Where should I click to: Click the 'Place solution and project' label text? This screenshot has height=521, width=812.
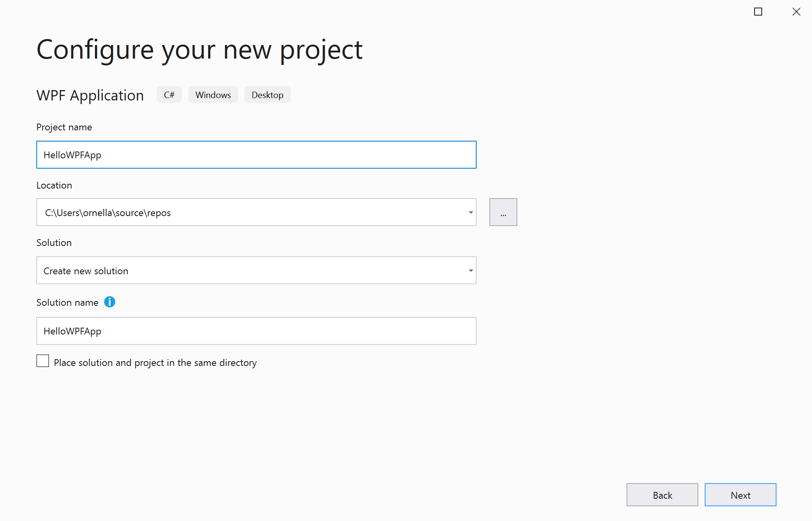(x=155, y=363)
